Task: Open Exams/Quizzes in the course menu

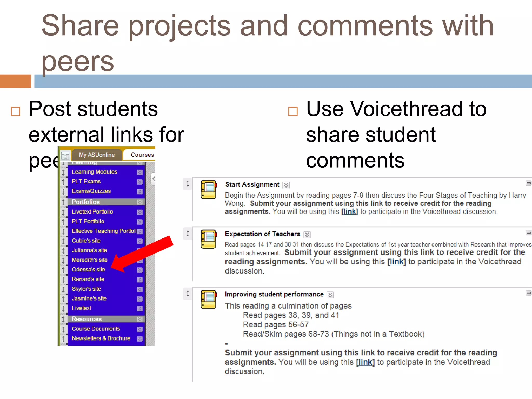Action: 91,191
